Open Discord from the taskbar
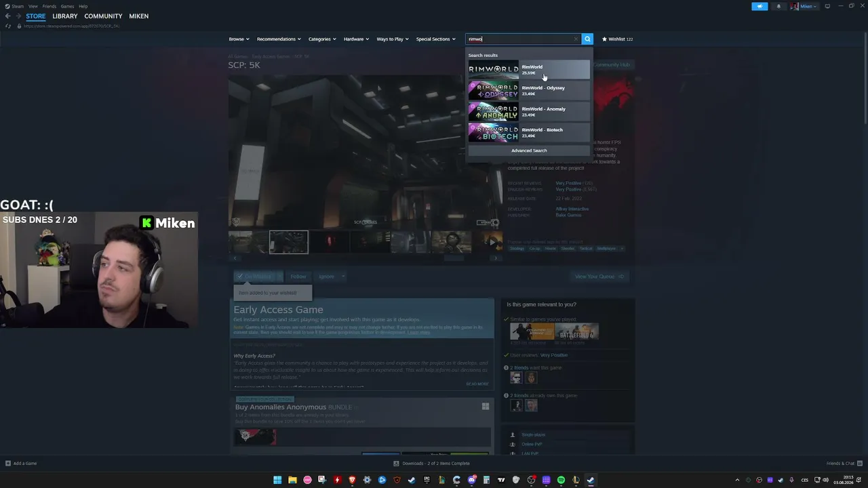The height and width of the screenshot is (488, 868). [x=471, y=480]
